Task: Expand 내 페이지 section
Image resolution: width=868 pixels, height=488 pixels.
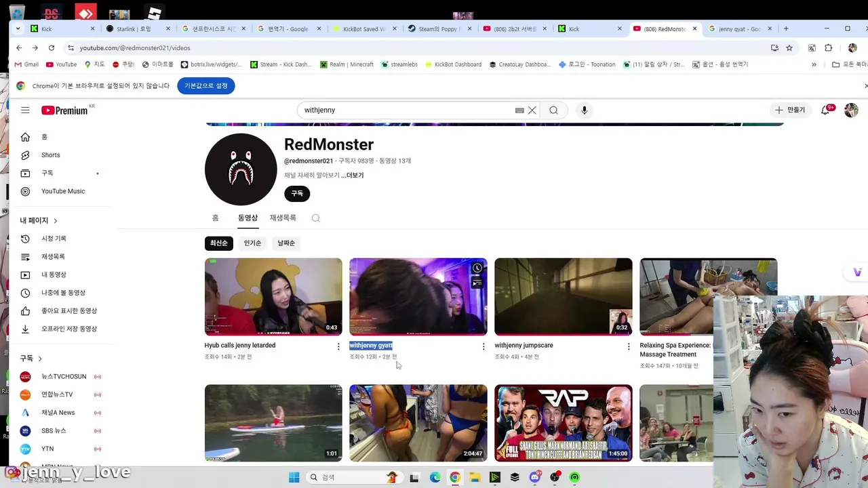Action: [39, 220]
